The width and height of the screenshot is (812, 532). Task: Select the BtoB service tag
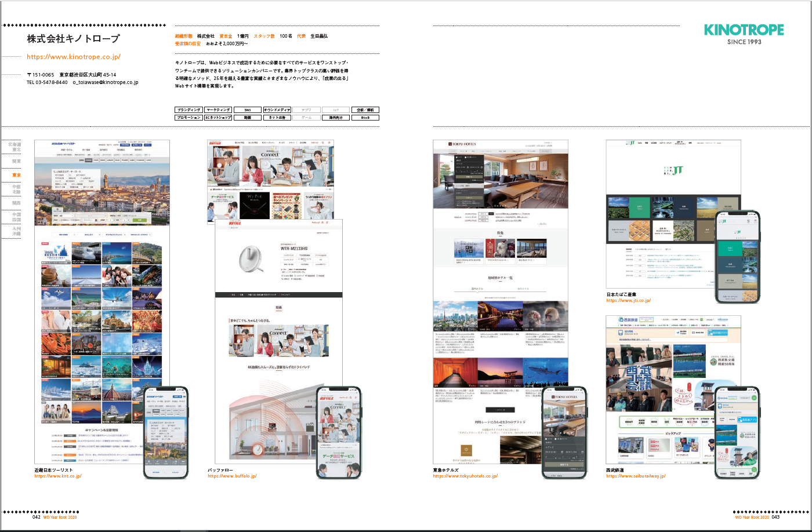click(x=366, y=117)
